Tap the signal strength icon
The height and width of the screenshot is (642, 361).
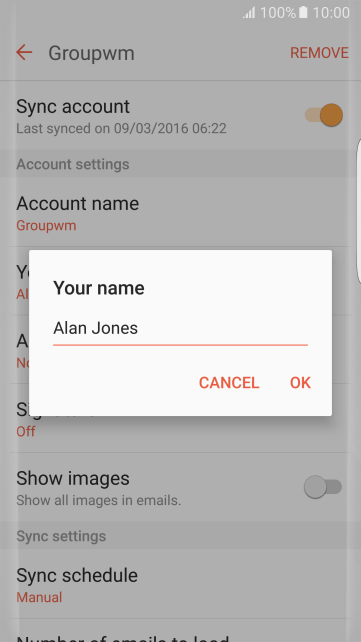click(249, 13)
